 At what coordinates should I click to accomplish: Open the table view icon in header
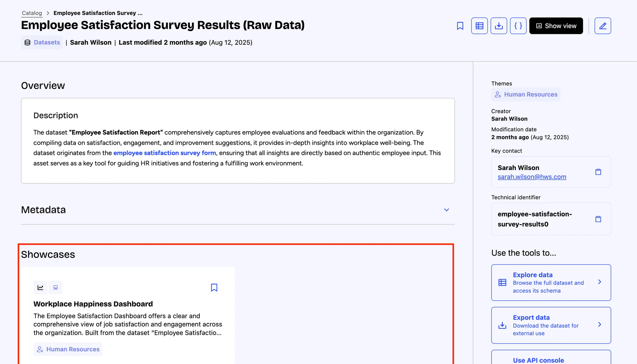pyautogui.click(x=479, y=26)
